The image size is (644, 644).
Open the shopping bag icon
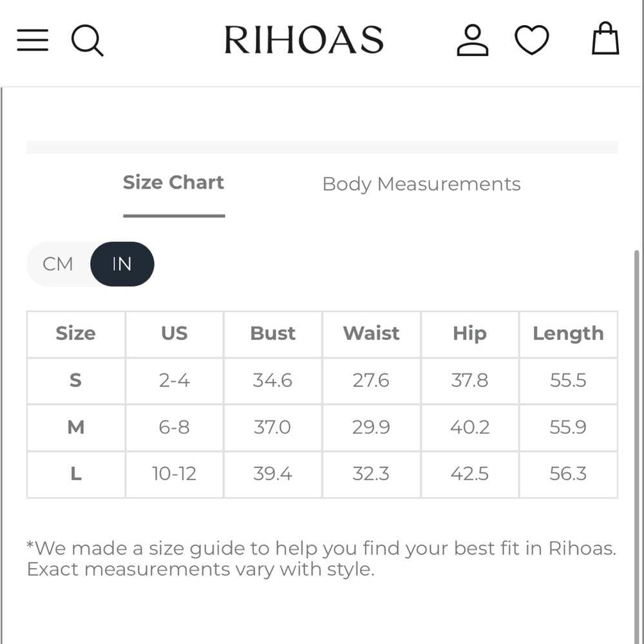pos(605,38)
